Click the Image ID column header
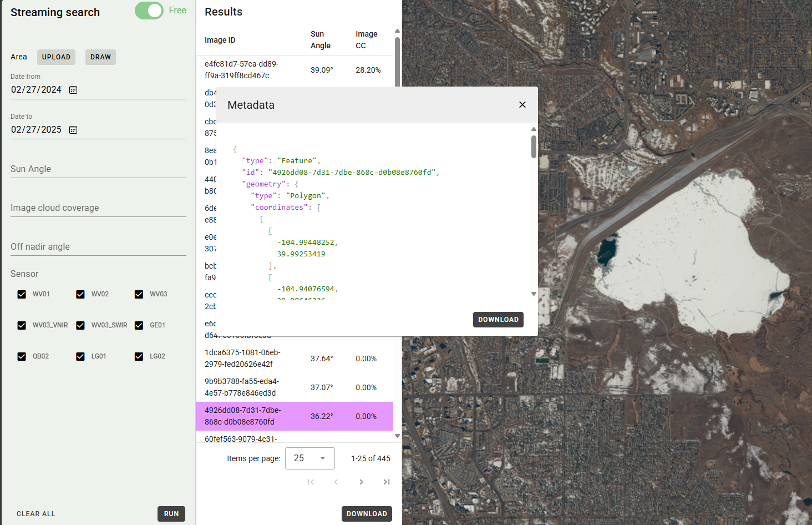This screenshot has width=812, height=525. [220, 40]
